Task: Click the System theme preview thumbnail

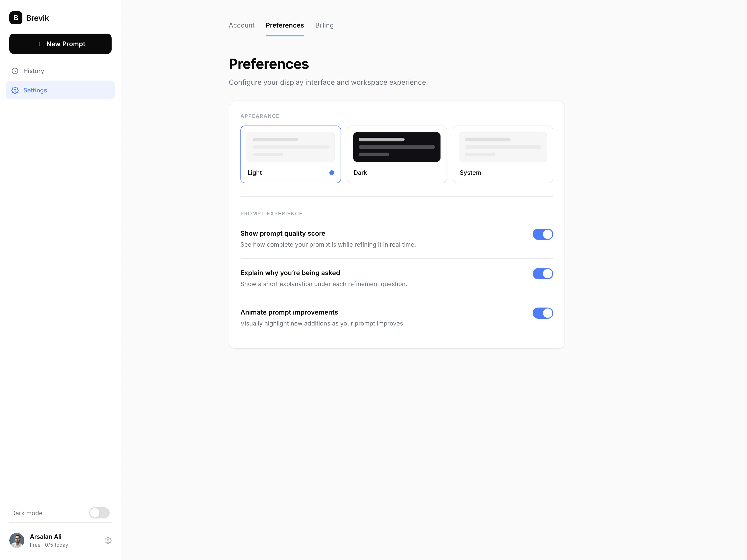Action: tap(503, 147)
